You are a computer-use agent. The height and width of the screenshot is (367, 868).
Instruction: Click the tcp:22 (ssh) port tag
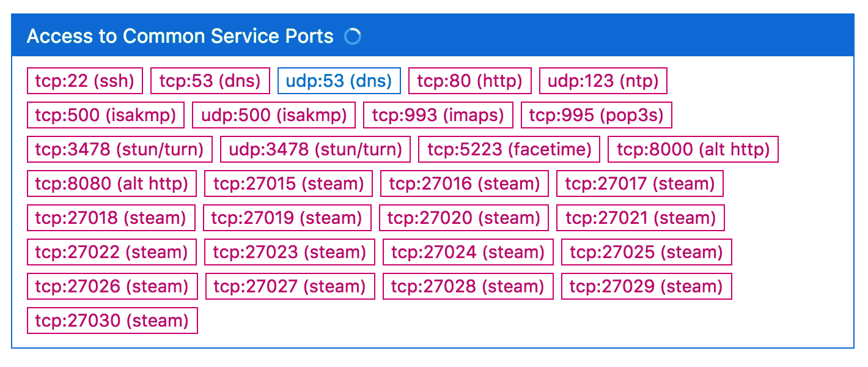85,81
